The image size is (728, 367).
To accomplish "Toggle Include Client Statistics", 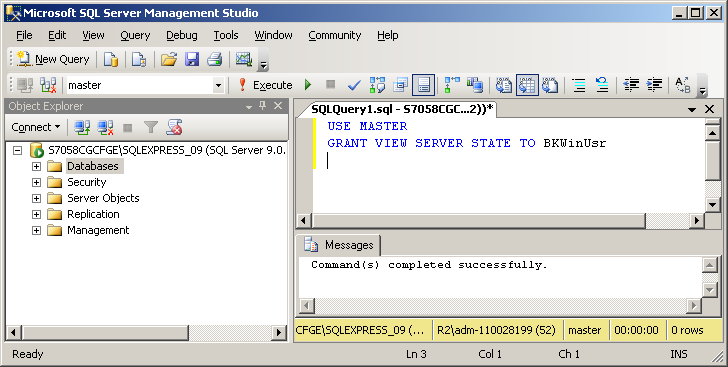I will [475, 85].
